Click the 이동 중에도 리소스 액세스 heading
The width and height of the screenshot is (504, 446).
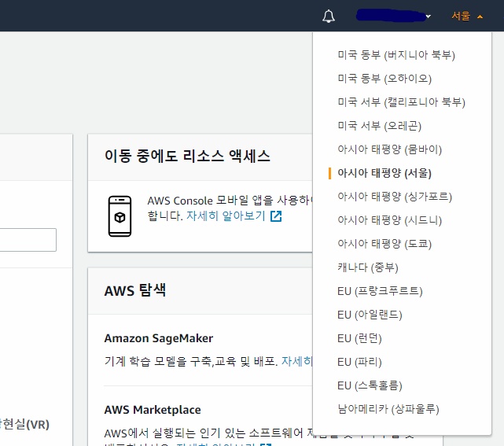[x=187, y=156]
